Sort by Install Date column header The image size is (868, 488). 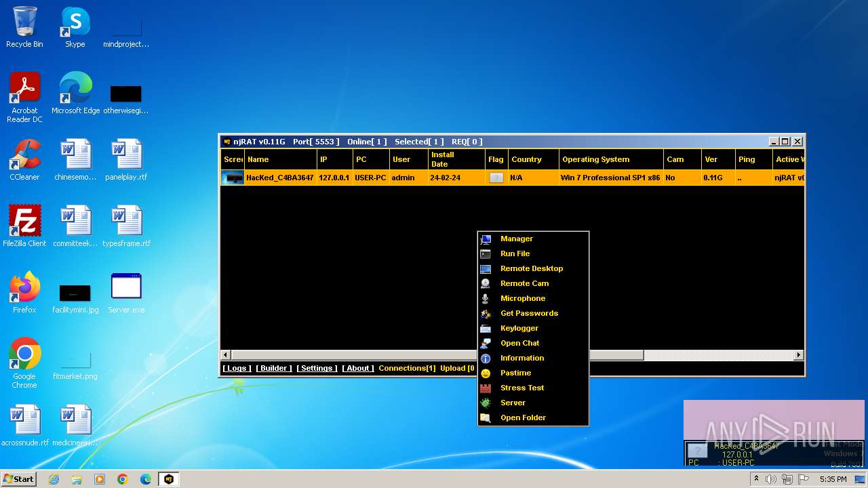coord(456,159)
